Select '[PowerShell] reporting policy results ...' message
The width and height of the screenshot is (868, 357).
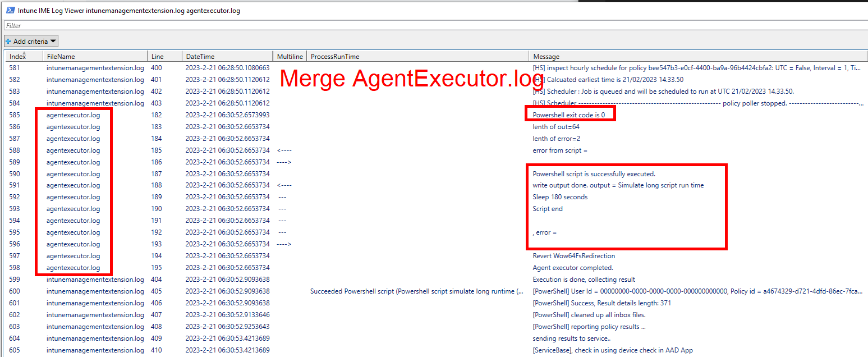click(589, 327)
